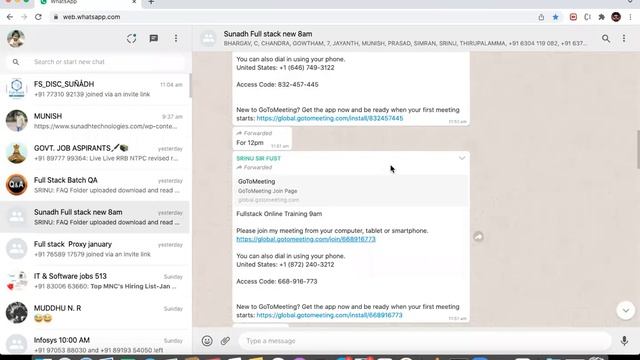The height and width of the screenshot is (360, 640).
Task: Click the chat list scrollbar
Action: (x=190, y=85)
